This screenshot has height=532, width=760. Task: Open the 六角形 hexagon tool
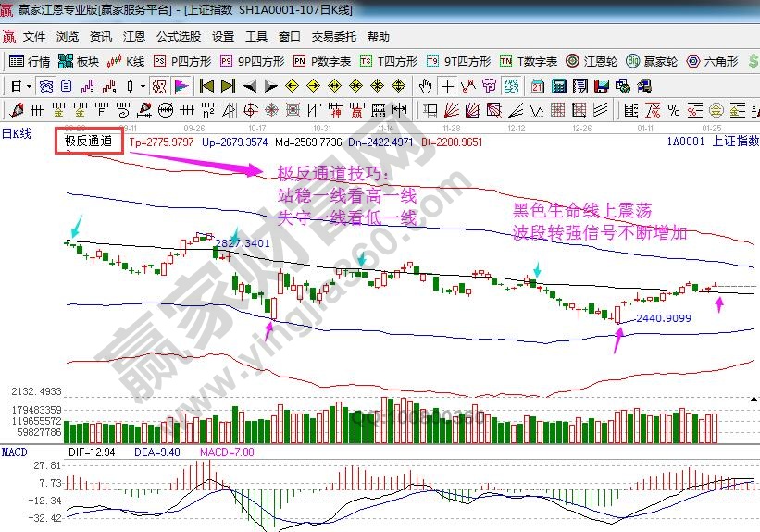712,61
